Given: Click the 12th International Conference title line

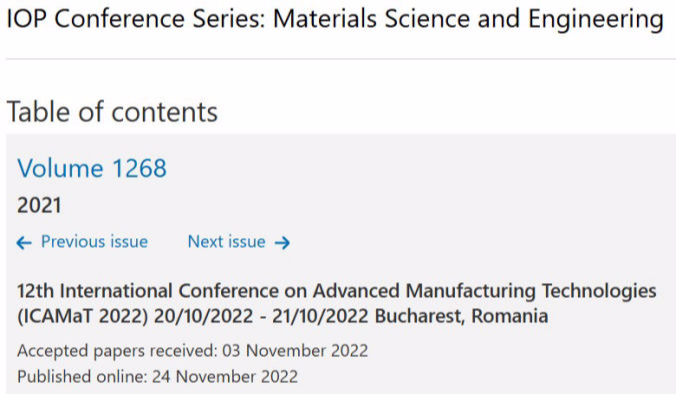Looking at the screenshot, I should point(337,291).
